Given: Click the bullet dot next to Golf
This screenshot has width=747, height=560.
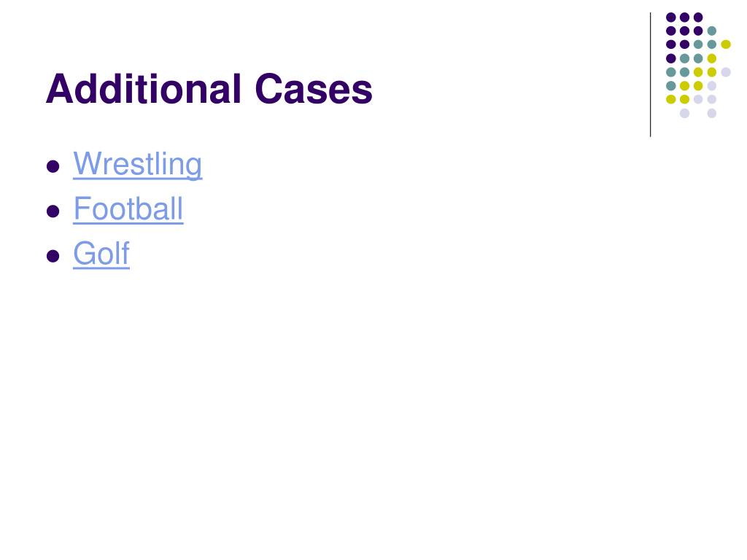Looking at the screenshot, I should pyautogui.click(x=53, y=256).
